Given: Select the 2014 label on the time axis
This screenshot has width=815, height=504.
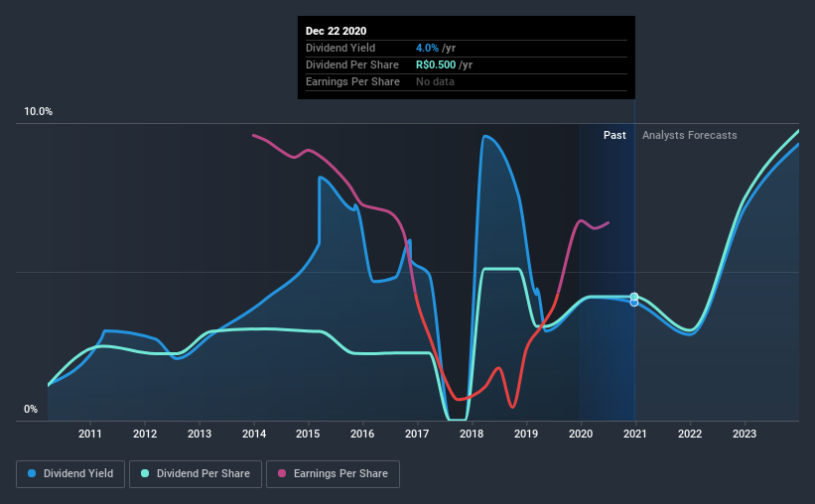Looking at the screenshot, I should pyautogui.click(x=254, y=434).
